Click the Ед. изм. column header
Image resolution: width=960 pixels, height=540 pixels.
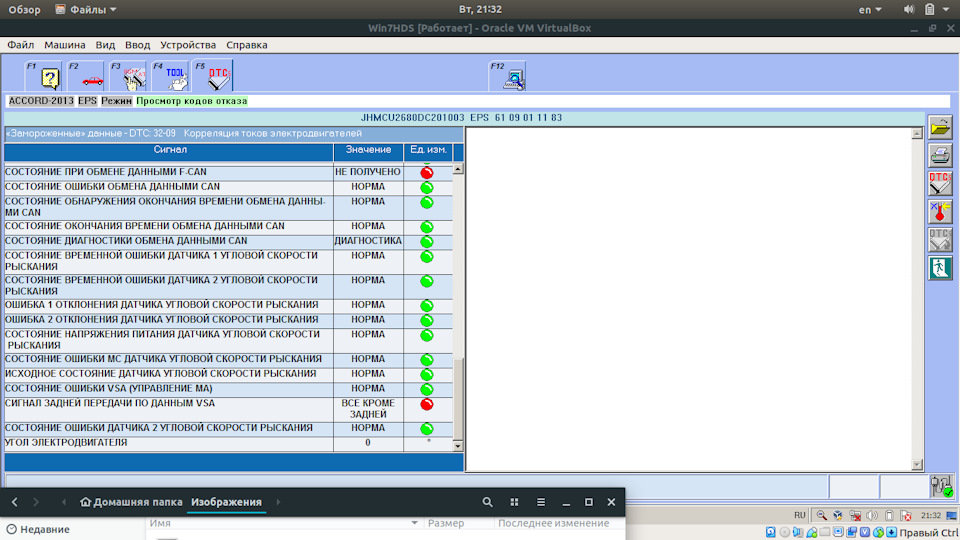coord(428,150)
